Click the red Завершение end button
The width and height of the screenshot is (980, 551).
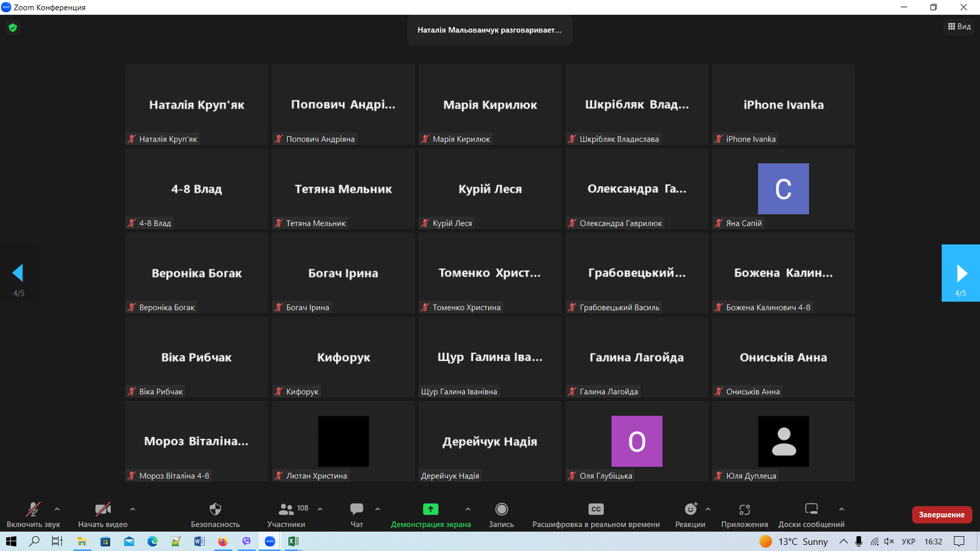(x=941, y=515)
